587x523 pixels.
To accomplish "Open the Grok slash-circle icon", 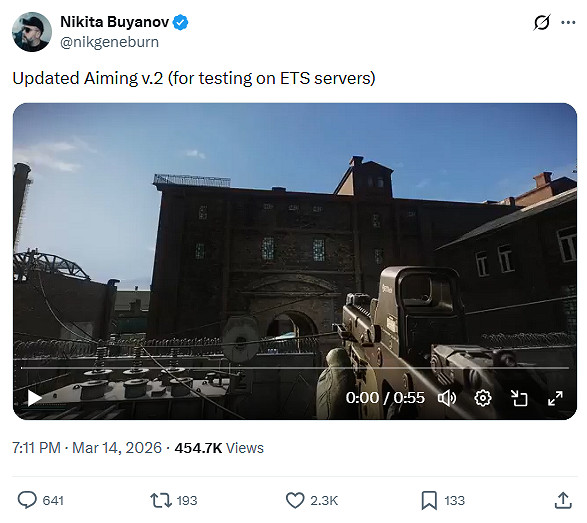I will click(x=542, y=22).
